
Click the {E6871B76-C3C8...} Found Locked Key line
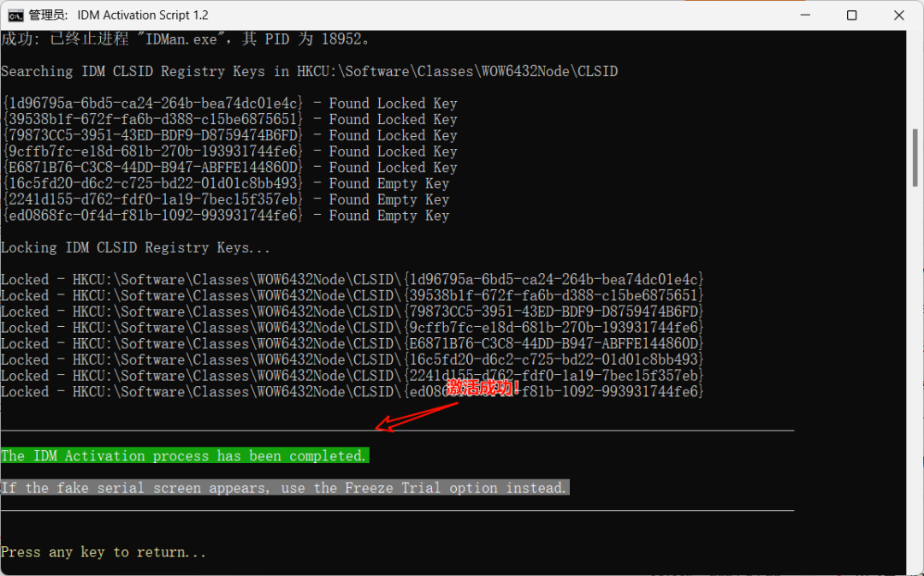(x=230, y=168)
